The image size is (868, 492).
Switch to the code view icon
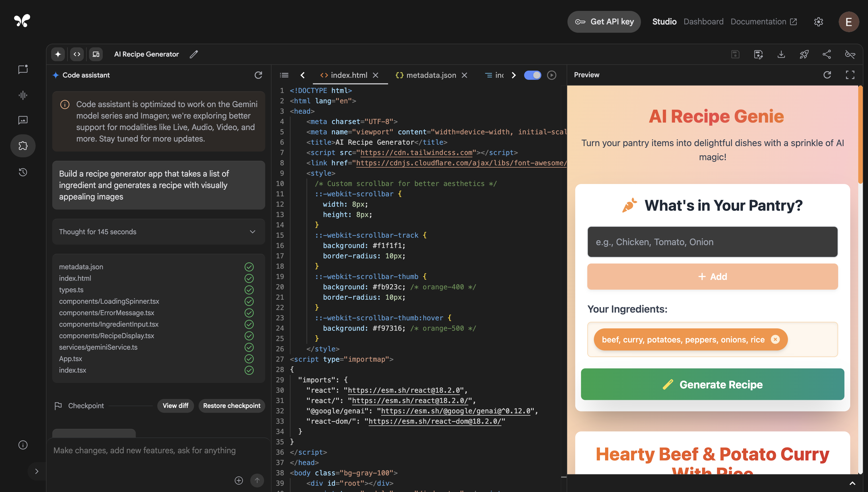77,54
